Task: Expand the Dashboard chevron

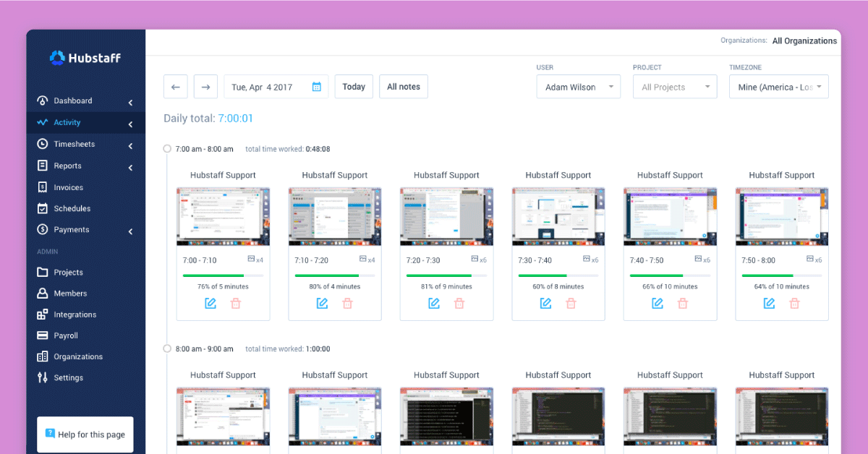Action: pyautogui.click(x=130, y=103)
